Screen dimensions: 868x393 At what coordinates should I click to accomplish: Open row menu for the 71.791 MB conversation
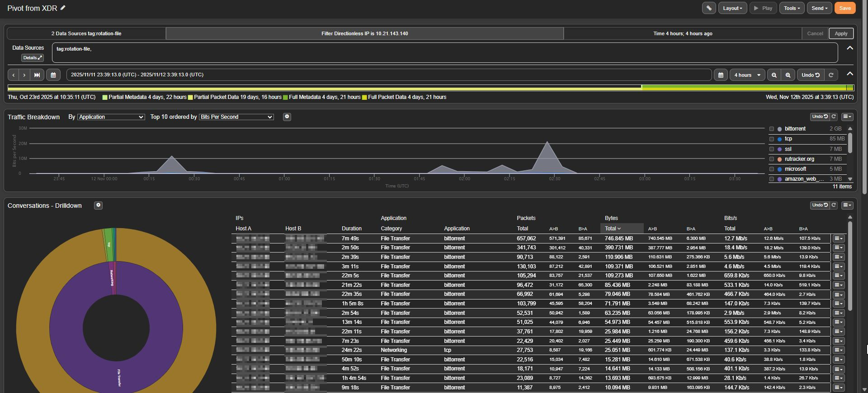(x=839, y=304)
